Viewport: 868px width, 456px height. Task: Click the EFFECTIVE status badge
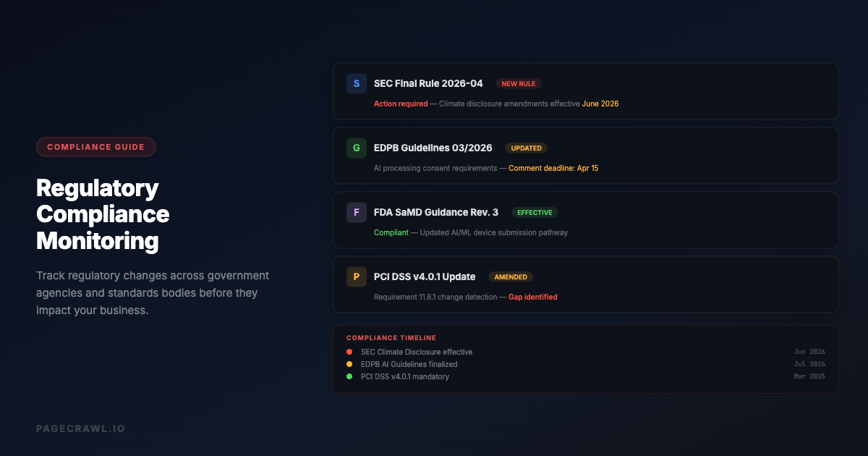tap(535, 213)
